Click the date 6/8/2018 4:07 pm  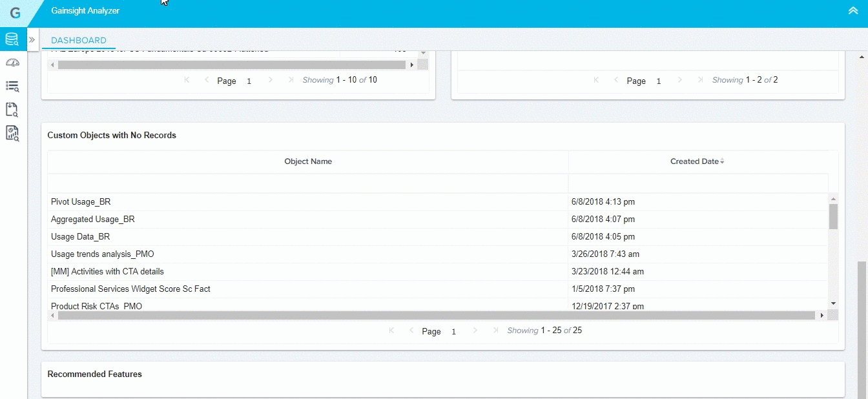603,220
